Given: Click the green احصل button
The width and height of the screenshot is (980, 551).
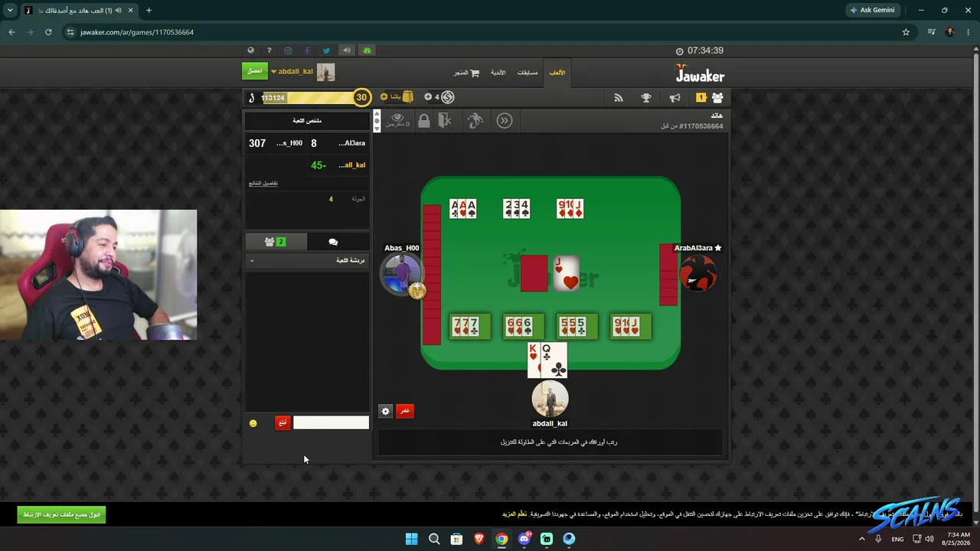Looking at the screenshot, I should [x=255, y=71].
